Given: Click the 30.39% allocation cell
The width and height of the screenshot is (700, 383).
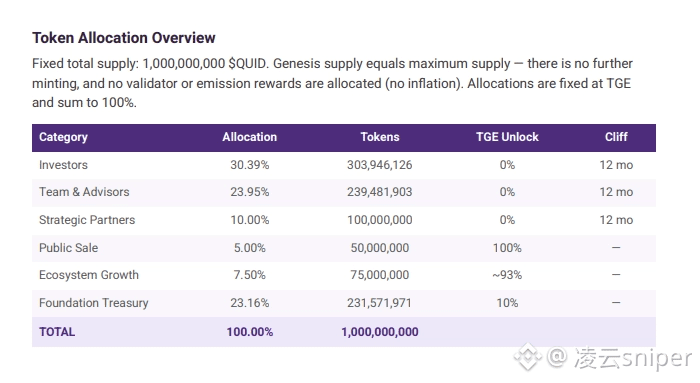Looking at the screenshot, I should (250, 165).
